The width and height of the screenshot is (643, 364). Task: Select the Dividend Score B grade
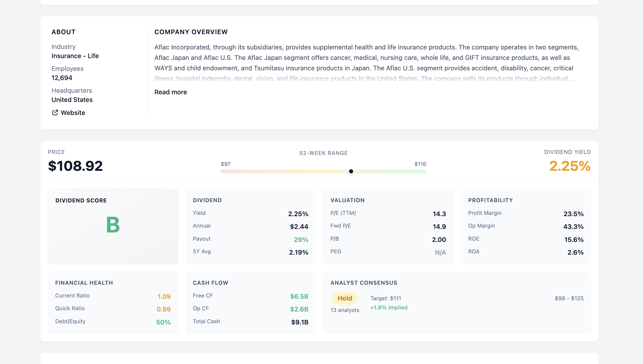(113, 225)
